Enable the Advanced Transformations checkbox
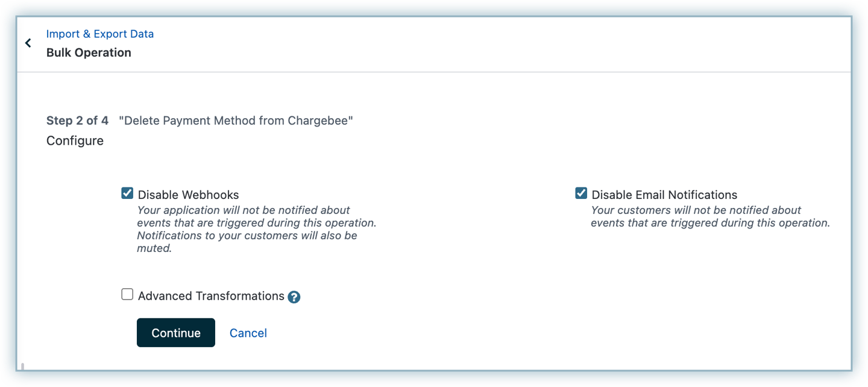The height and width of the screenshot is (387, 868). coord(127,295)
